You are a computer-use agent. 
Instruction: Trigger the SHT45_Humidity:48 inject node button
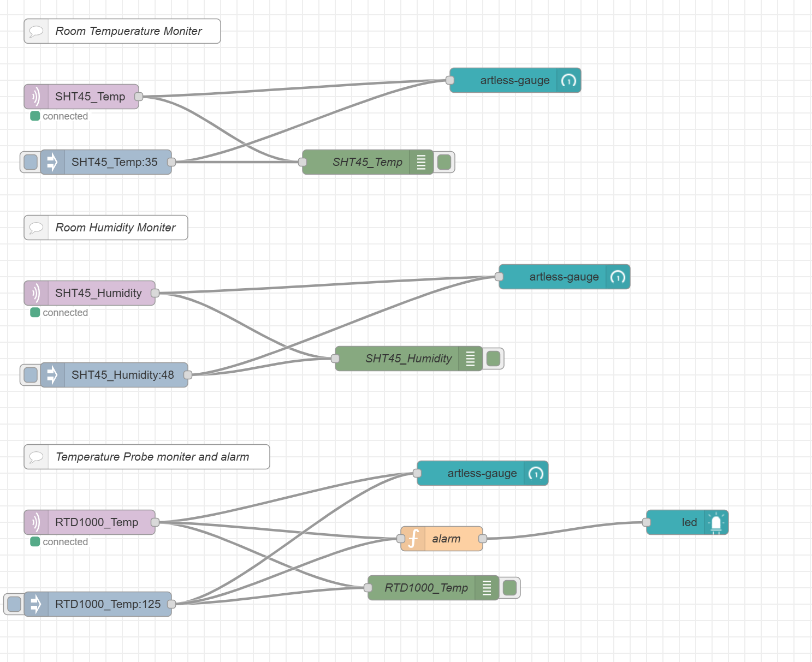pos(31,375)
